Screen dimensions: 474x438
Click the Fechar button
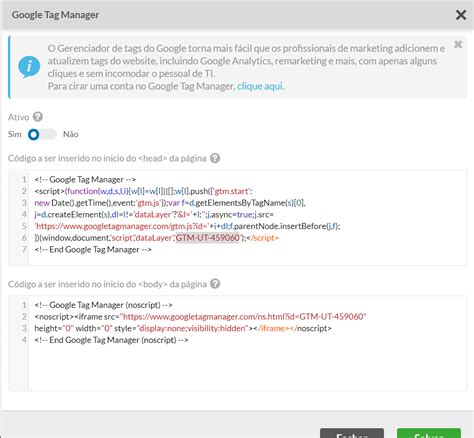click(x=352, y=433)
